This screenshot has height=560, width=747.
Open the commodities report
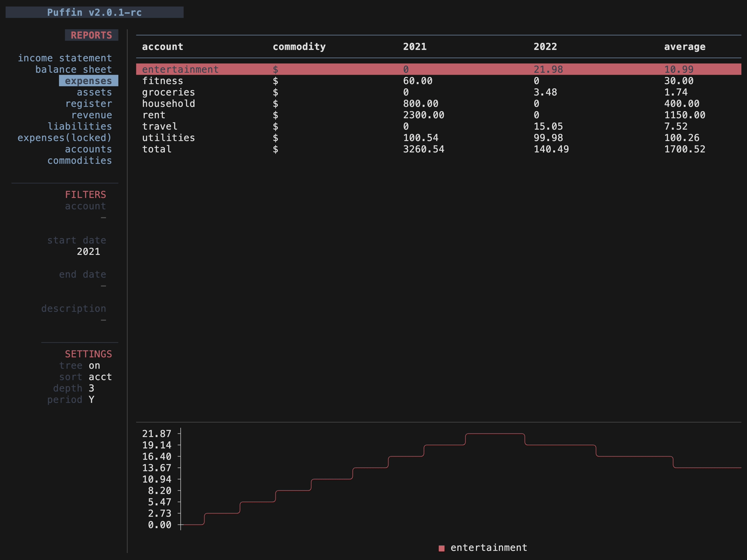(x=79, y=161)
